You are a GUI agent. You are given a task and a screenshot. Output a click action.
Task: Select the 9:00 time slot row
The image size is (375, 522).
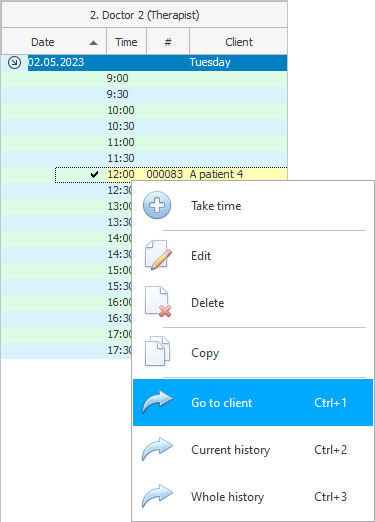(144, 79)
